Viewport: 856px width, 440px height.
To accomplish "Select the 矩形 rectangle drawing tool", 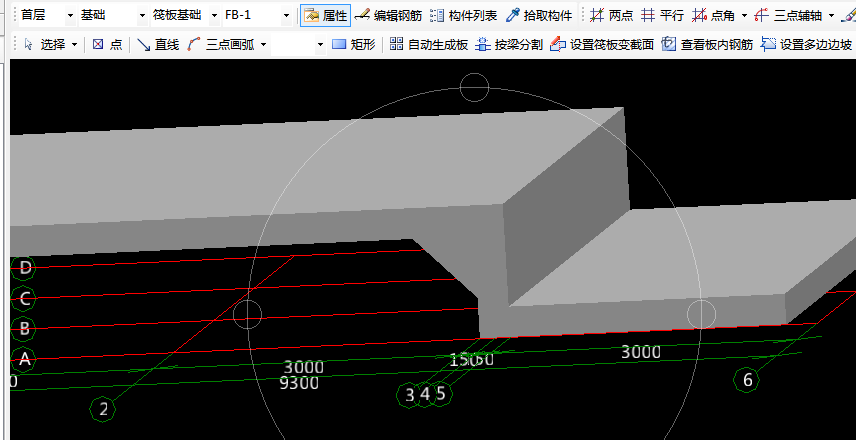I will click(x=354, y=45).
